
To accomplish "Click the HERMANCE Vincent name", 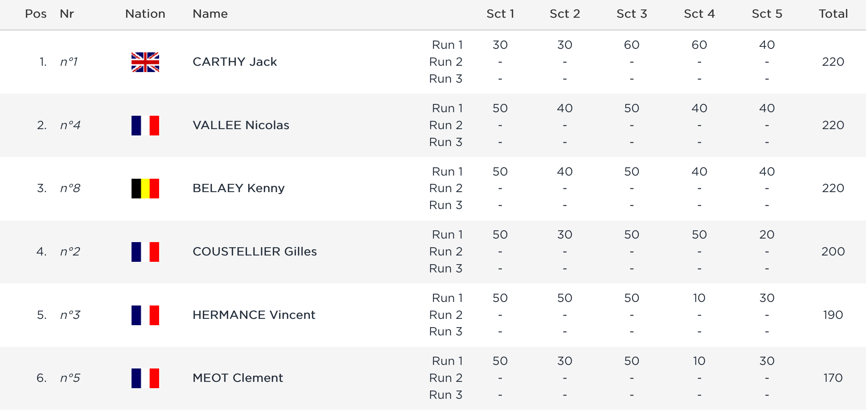I will pyautogui.click(x=254, y=315).
